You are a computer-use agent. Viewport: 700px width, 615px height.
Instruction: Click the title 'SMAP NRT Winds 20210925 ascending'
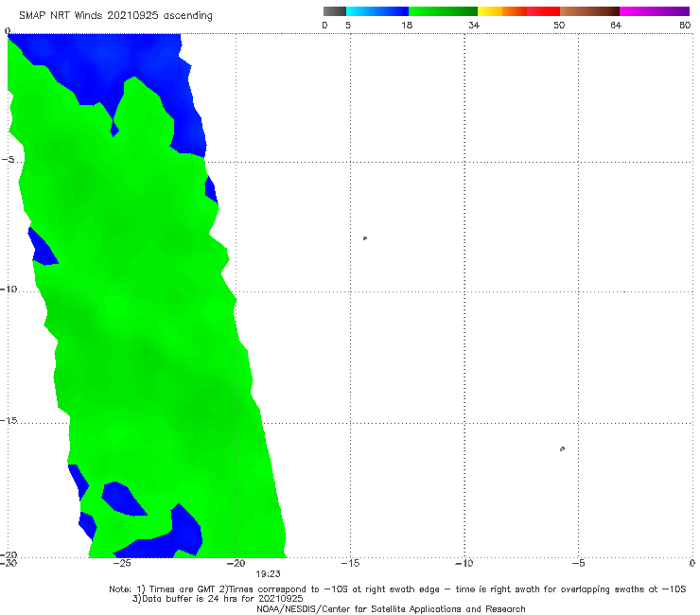(x=115, y=15)
